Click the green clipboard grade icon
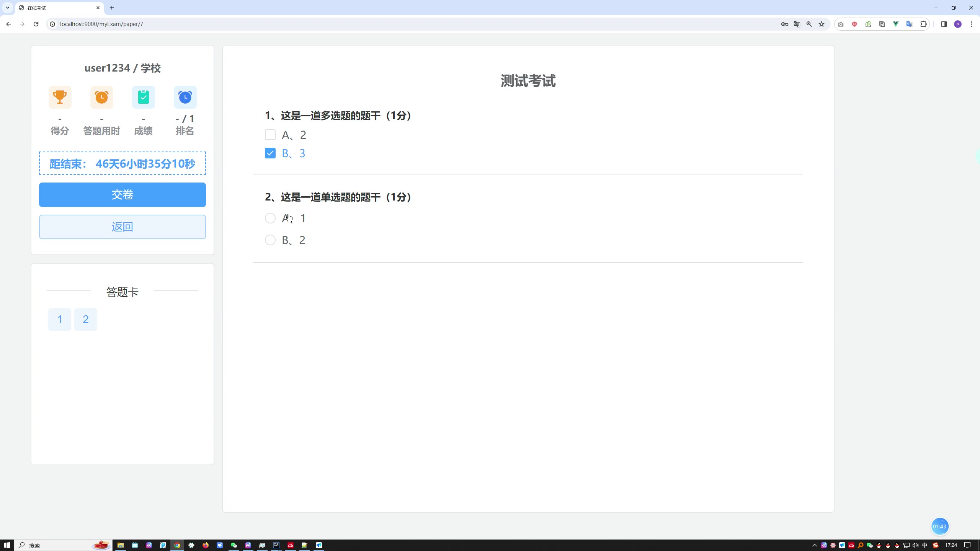This screenshot has height=551, width=980. (x=143, y=97)
